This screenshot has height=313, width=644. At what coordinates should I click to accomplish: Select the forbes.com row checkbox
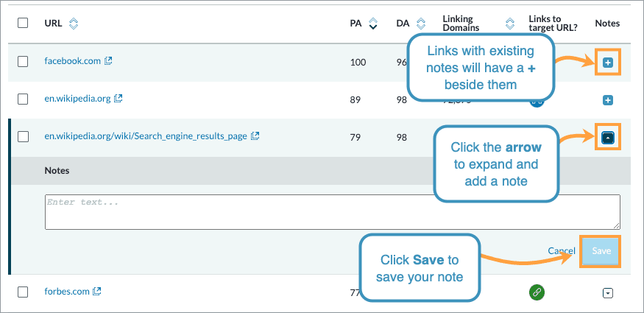coord(23,292)
